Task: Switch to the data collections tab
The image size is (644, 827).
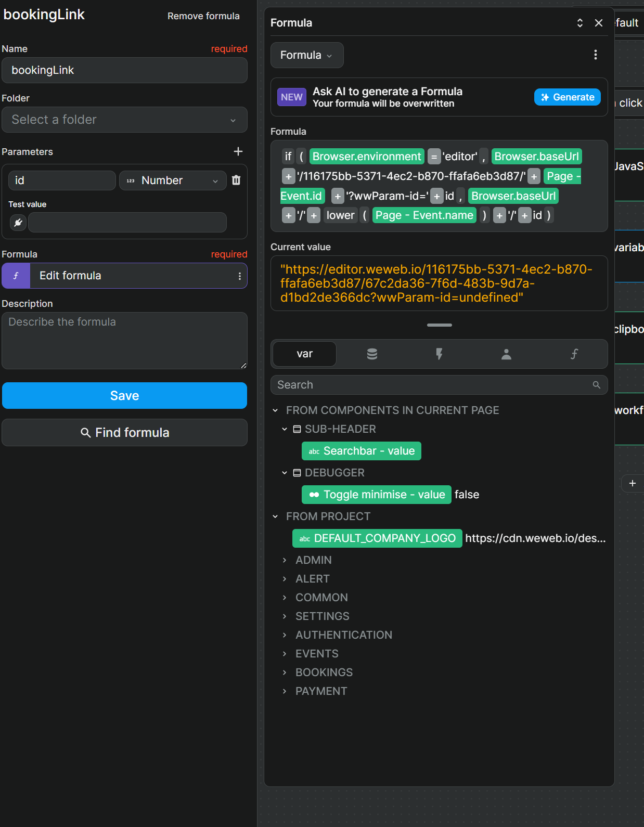Action: pos(372,354)
